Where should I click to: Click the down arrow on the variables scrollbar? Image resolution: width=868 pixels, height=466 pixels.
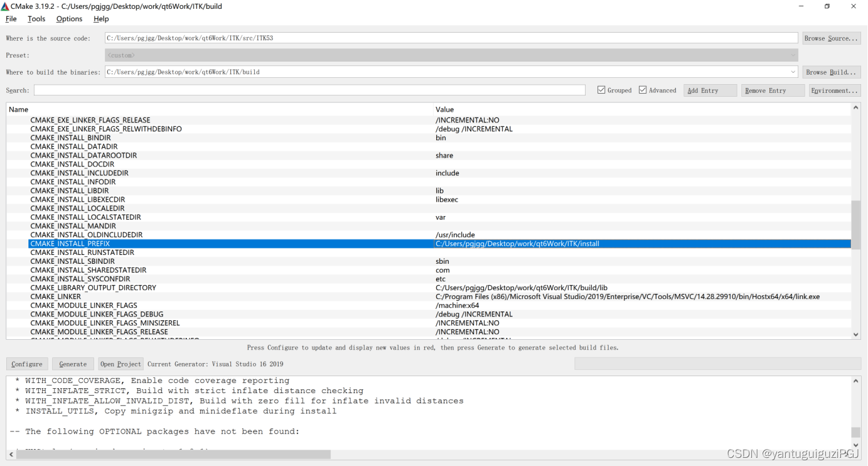click(x=855, y=333)
